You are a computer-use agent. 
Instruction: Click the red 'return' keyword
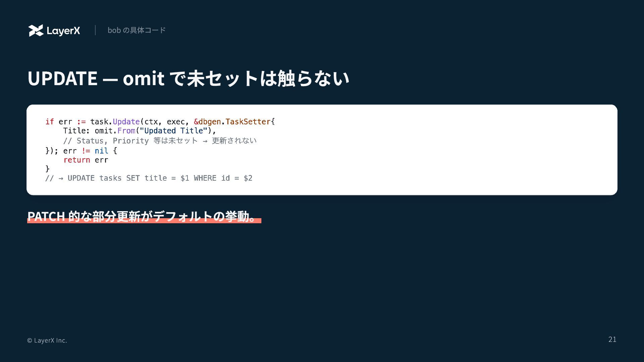pyautogui.click(x=77, y=160)
